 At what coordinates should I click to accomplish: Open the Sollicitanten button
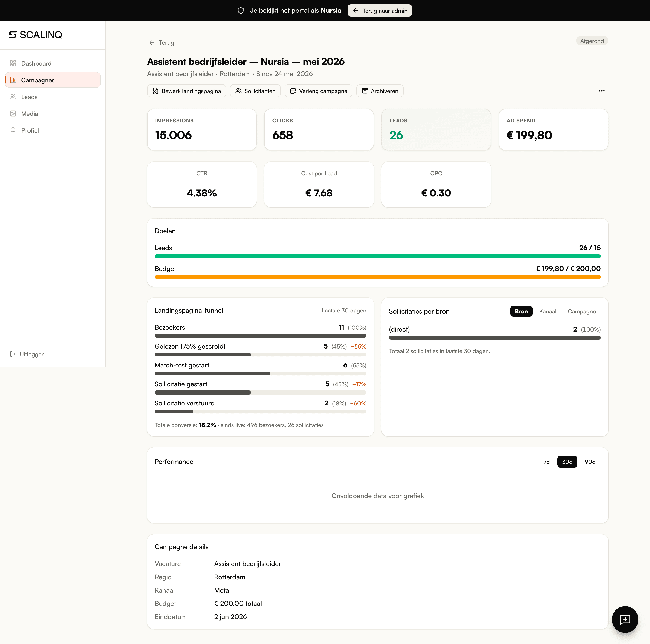click(x=255, y=91)
